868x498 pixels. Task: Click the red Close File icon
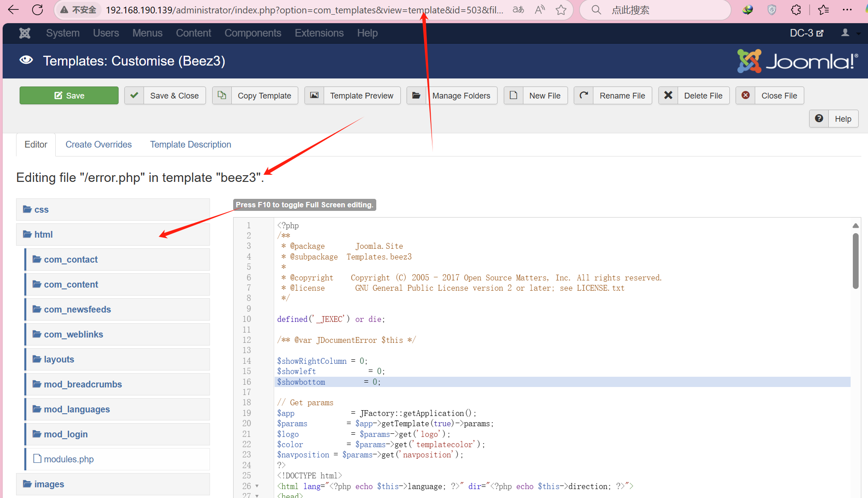[x=745, y=95]
